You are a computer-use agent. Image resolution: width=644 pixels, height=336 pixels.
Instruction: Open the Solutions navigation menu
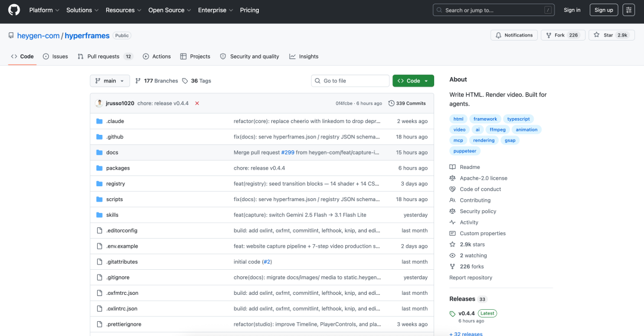(x=82, y=10)
